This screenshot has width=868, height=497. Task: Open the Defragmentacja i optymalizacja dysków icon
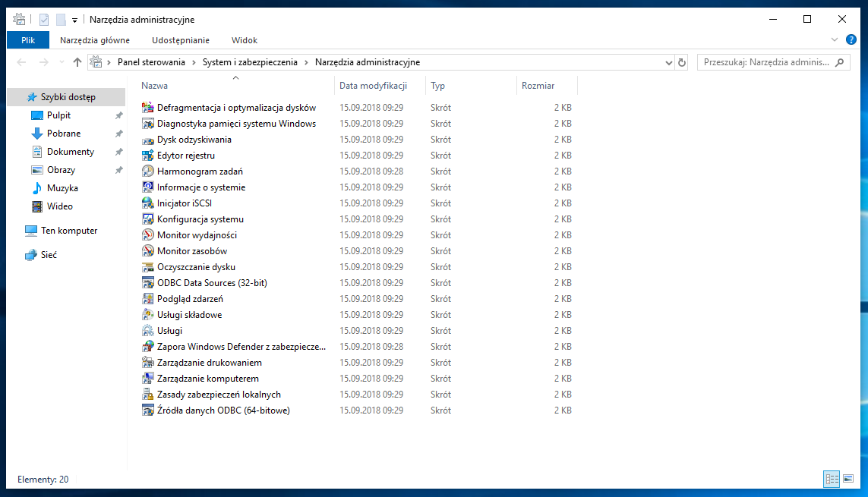[x=147, y=108]
